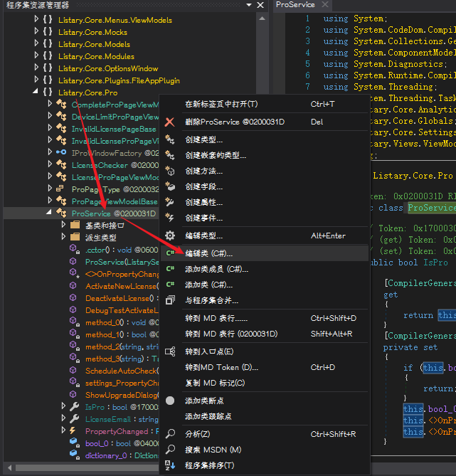Click the tree scroll-up arrow button

click(262, 18)
